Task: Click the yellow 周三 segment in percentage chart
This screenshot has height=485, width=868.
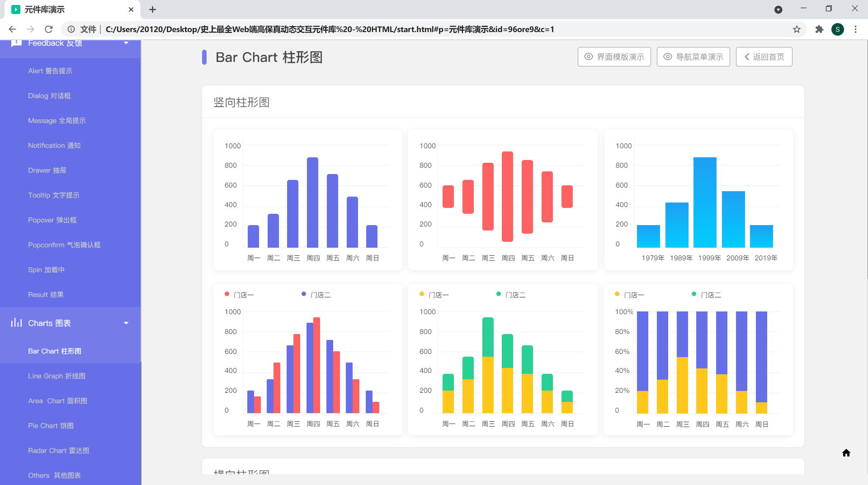Action: point(682,385)
